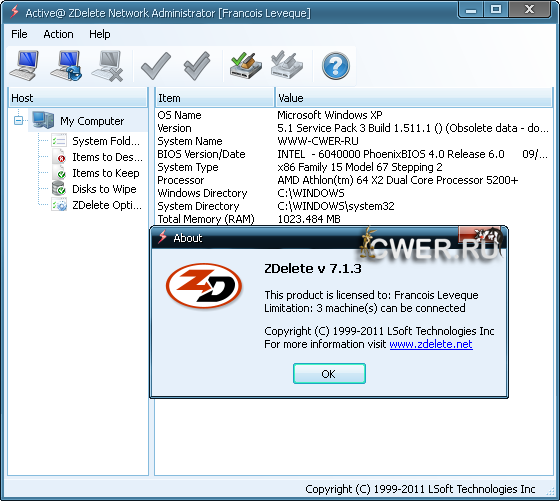
Task: Select the System Directory row
Action: coord(354,206)
